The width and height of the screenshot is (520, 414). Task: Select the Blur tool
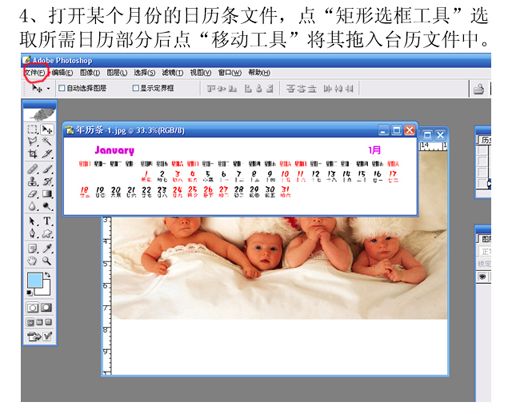[x=33, y=206]
